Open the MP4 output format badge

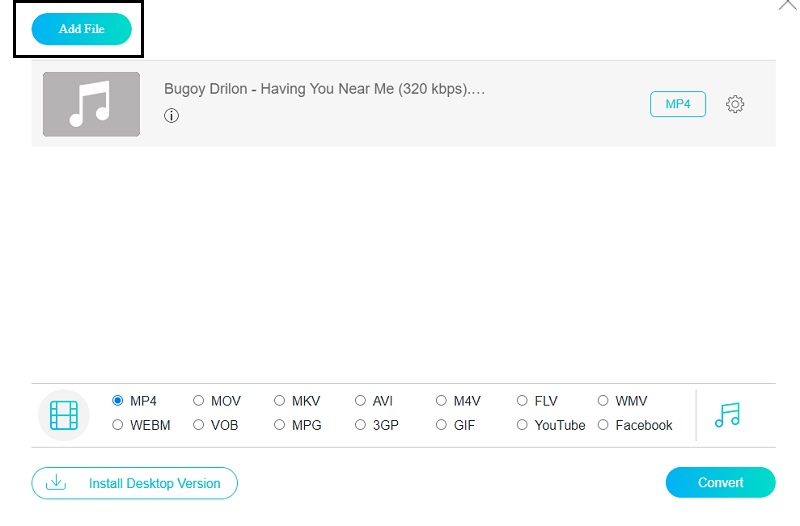pos(678,104)
